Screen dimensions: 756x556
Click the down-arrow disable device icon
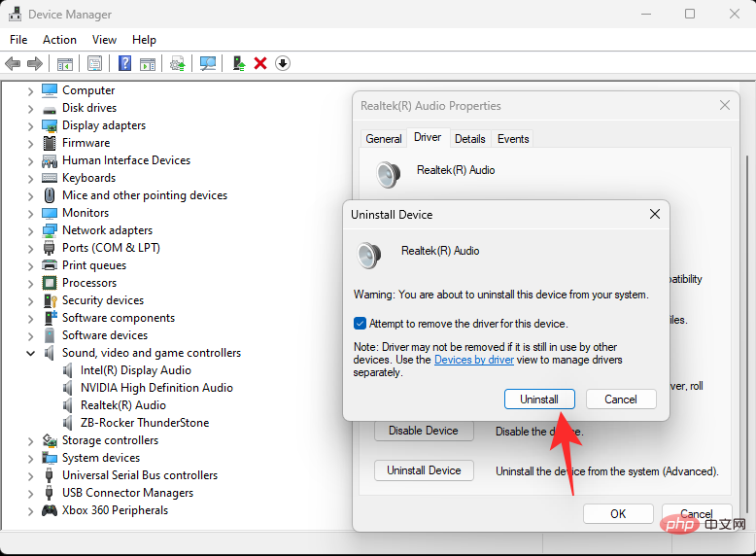[x=283, y=63]
